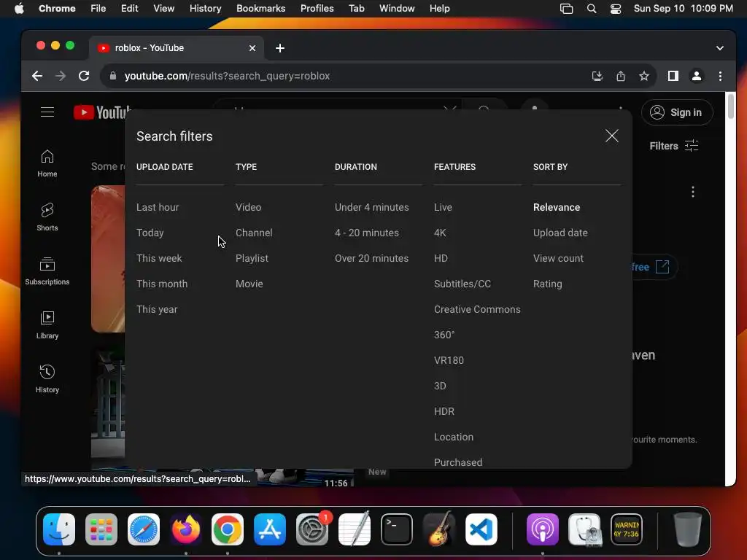The height and width of the screenshot is (560, 747).
Task: Filter by Last hour
Action: (x=158, y=207)
